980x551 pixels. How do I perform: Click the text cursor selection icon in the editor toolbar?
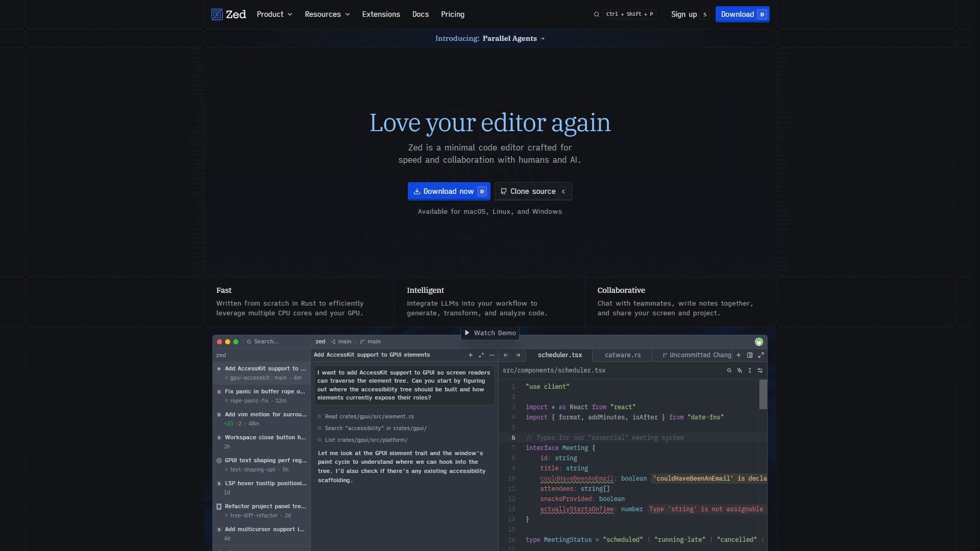point(749,370)
